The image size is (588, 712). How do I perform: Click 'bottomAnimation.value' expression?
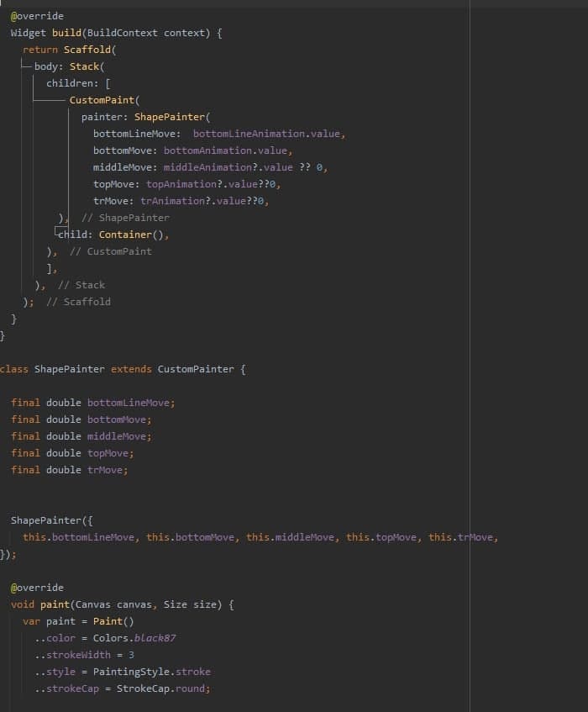[225, 150]
